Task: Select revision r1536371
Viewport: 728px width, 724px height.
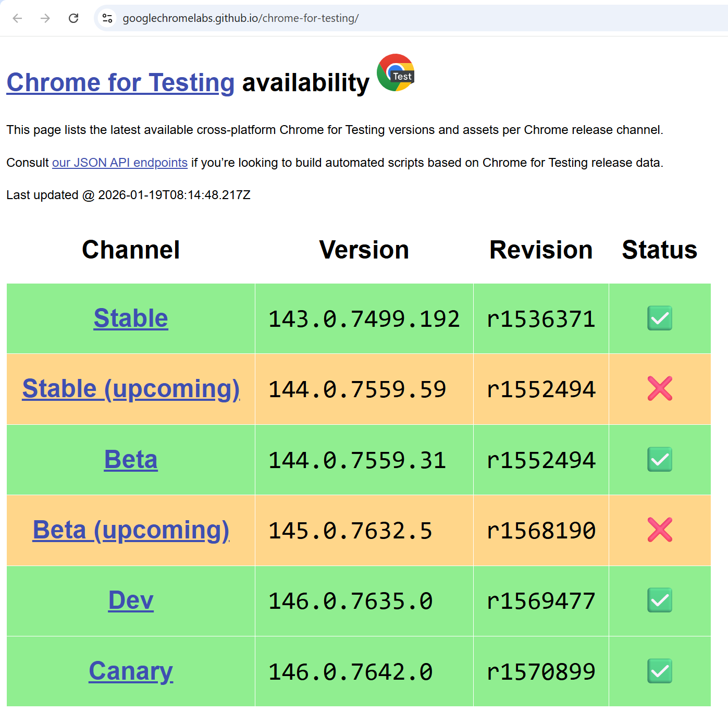Action: tap(541, 319)
